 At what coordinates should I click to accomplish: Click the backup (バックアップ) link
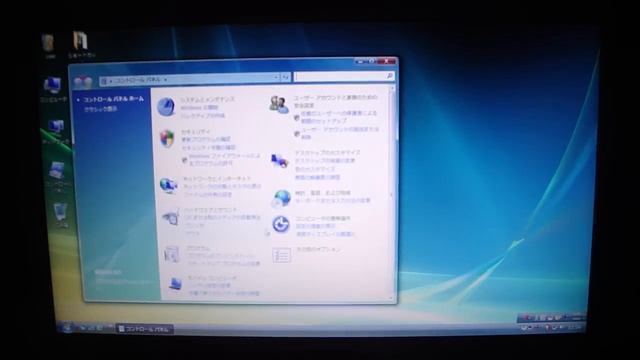click(x=203, y=116)
